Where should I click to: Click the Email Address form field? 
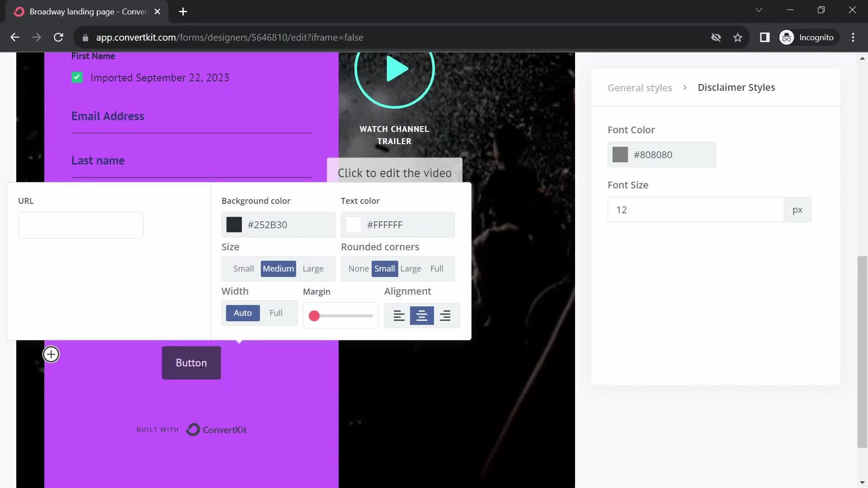(x=191, y=117)
